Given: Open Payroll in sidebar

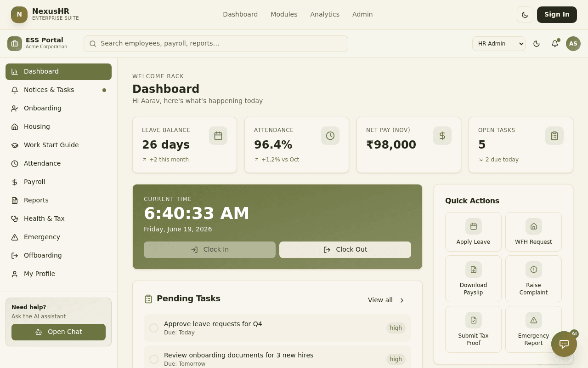Looking at the screenshot, I should click(58, 182).
